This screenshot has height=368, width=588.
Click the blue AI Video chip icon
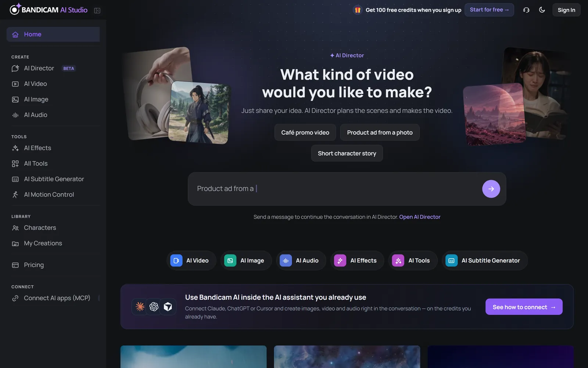tap(176, 261)
